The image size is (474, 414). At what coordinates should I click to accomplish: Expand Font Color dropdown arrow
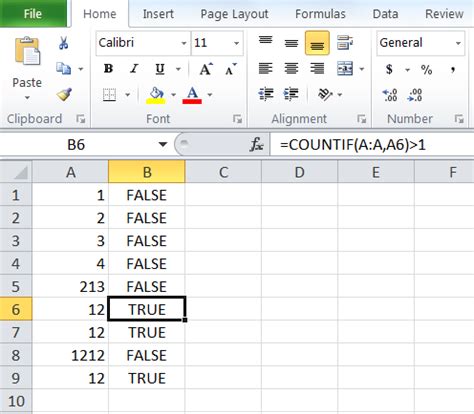click(210, 95)
